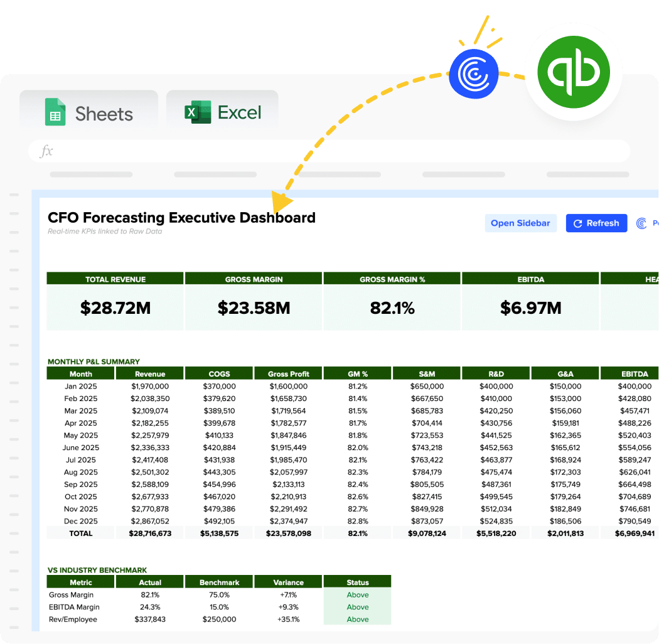Open Sidebar for the dashboard
The height and width of the screenshot is (644, 659).
[x=521, y=223]
